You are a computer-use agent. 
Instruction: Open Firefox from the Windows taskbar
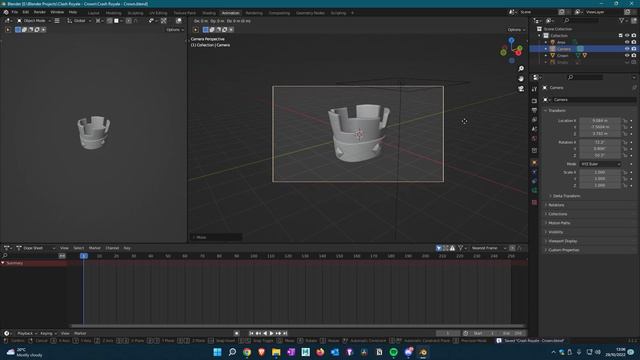click(x=320, y=352)
